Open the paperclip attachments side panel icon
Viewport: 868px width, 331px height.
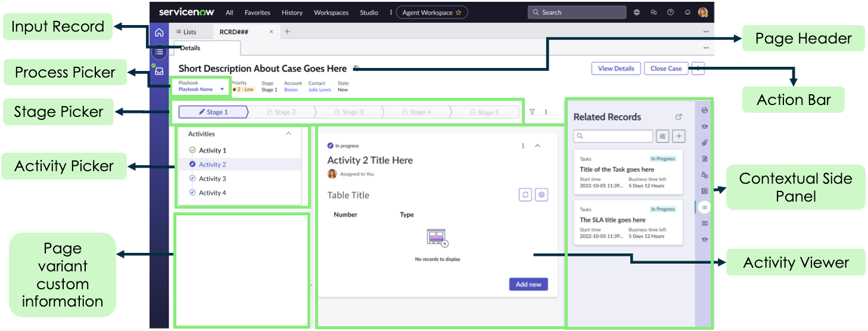click(x=705, y=143)
